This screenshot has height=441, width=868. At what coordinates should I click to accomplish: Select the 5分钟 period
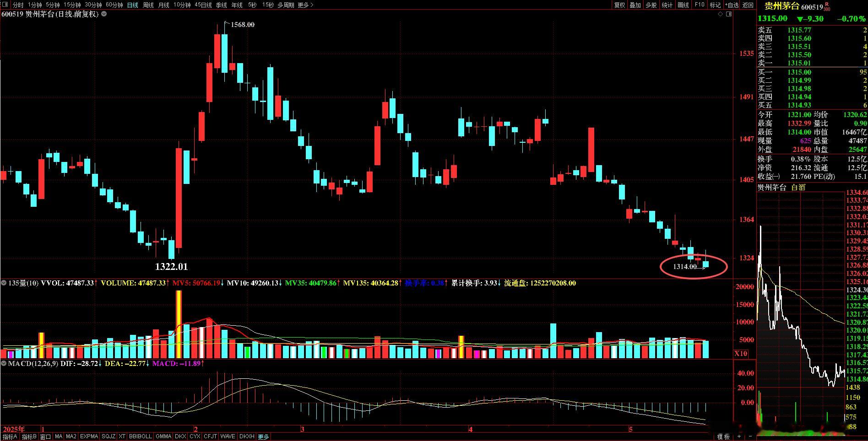point(53,5)
